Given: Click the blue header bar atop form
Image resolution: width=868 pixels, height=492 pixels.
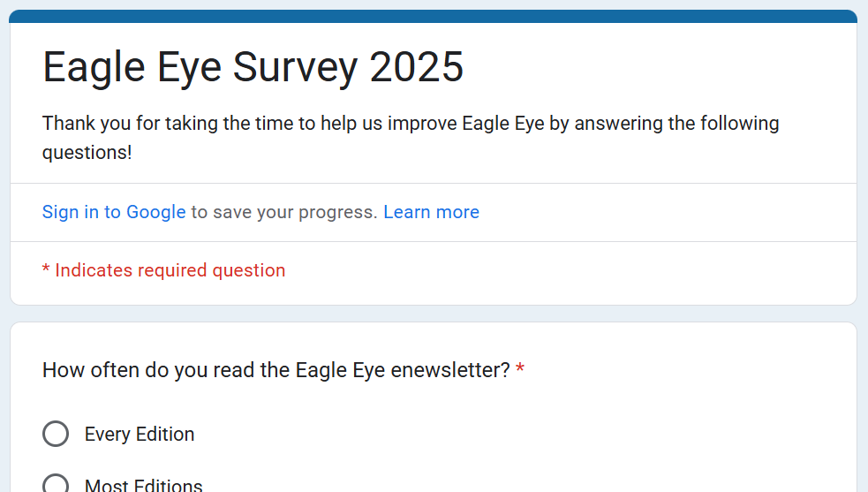Looking at the screenshot, I should click(x=434, y=16).
